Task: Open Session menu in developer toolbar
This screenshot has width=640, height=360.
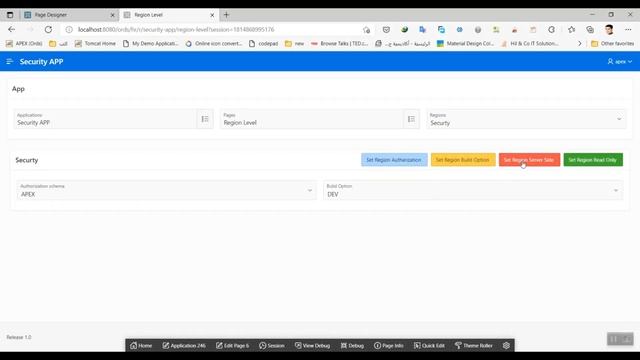Action: point(272,345)
